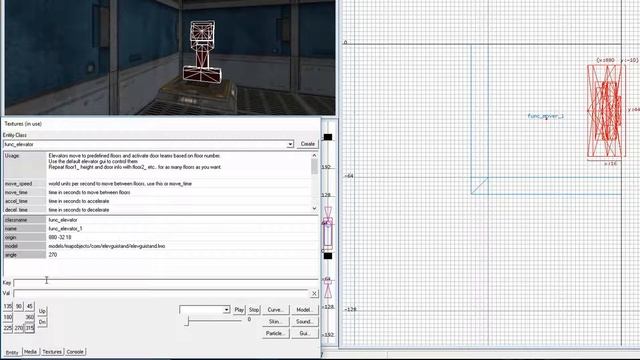Image resolution: width=640 pixels, height=360 pixels.
Task: Click the decel_time usage row
Action: (x=158, y=210)
